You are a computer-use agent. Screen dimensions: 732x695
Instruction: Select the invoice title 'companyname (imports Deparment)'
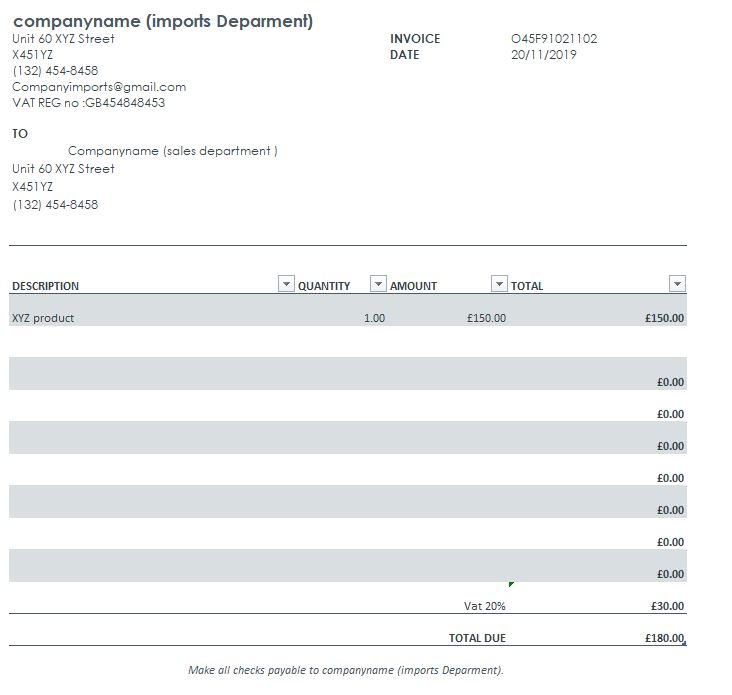163,21
